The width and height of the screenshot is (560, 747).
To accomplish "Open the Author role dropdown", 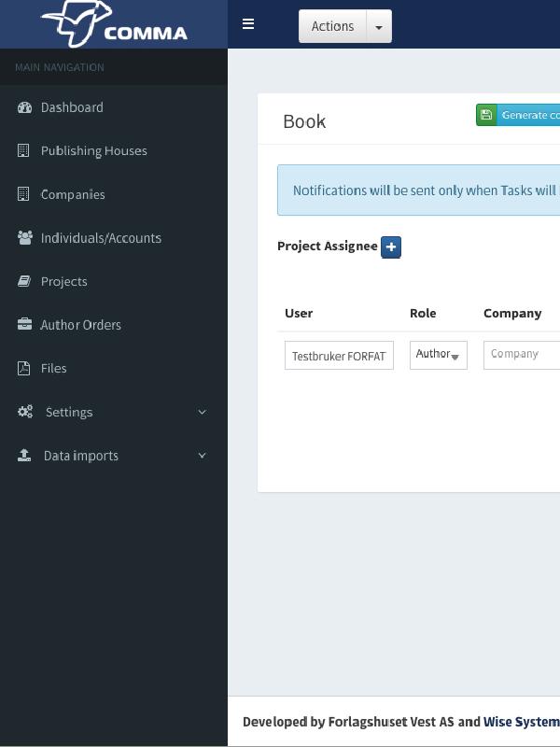I will click(438, 355).
